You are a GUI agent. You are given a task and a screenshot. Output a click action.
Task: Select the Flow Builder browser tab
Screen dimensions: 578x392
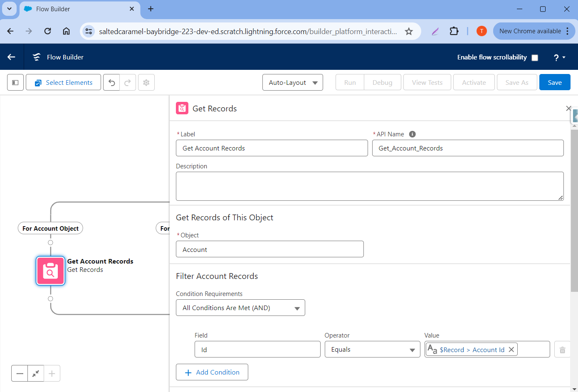79,9
